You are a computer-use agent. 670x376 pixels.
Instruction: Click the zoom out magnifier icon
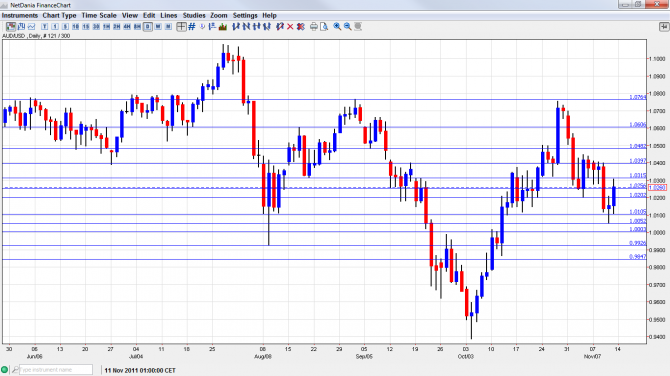click(x=347, y=26)
